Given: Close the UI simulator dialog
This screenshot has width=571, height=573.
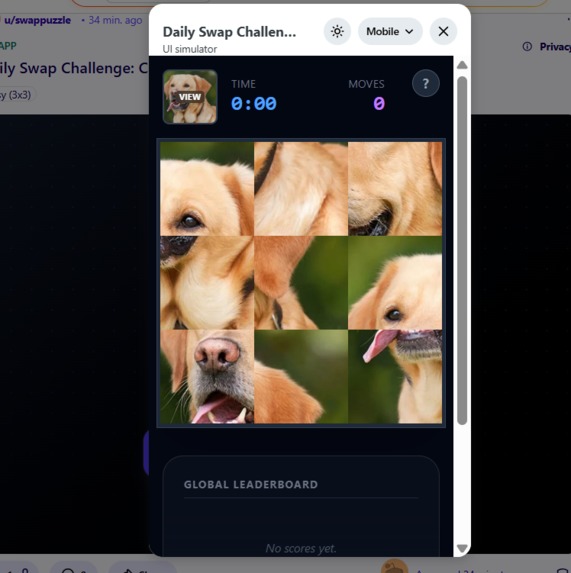Looking at the screenshot, I should pos(443,31).
